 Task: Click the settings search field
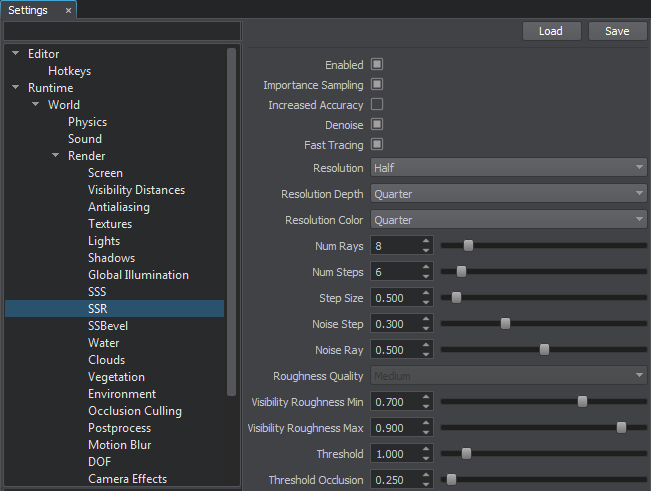121,31
